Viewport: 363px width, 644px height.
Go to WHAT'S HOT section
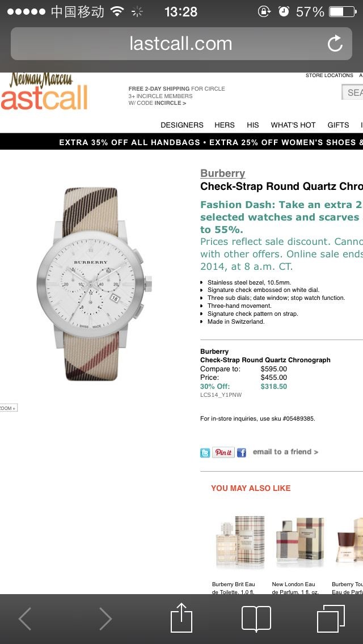(293, 125)
